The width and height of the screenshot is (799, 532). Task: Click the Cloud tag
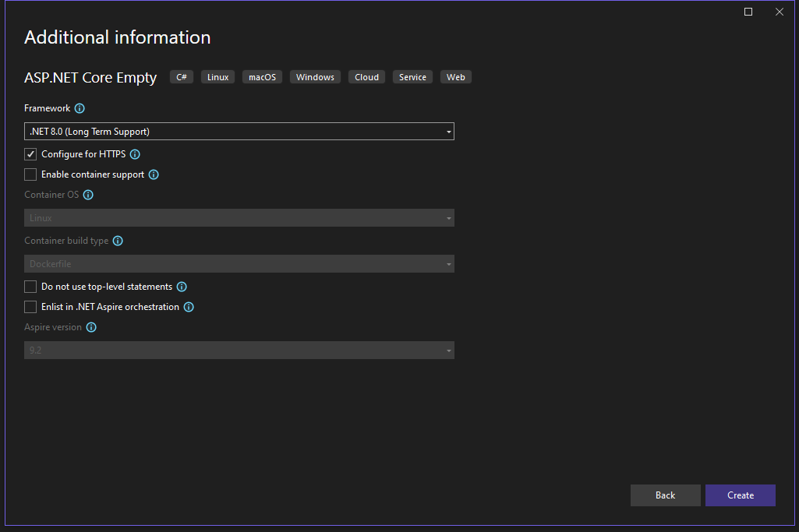(367, 77)
